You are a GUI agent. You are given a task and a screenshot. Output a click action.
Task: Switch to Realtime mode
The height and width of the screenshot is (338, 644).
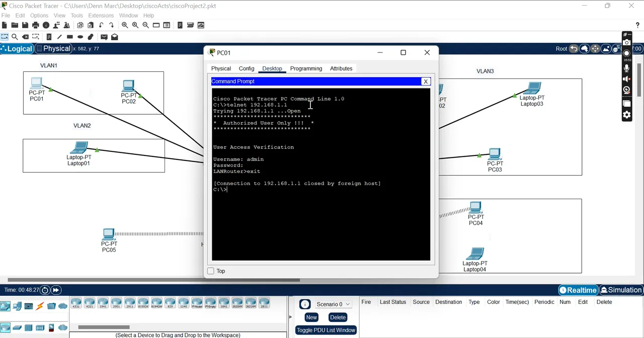pos(578,290)
